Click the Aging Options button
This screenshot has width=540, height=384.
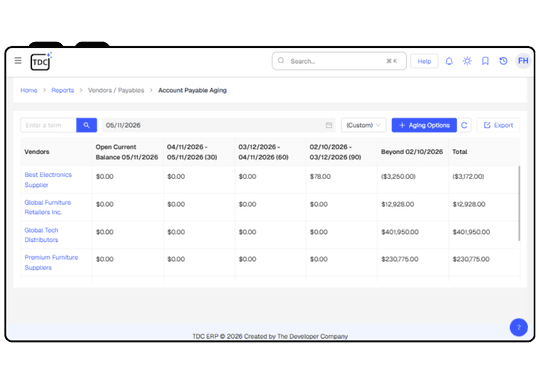(424, 125)
